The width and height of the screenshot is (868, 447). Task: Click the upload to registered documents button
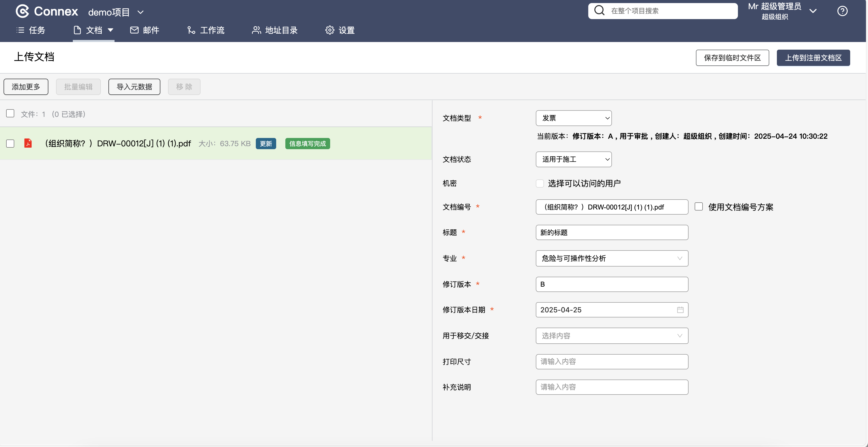[813, 58]
